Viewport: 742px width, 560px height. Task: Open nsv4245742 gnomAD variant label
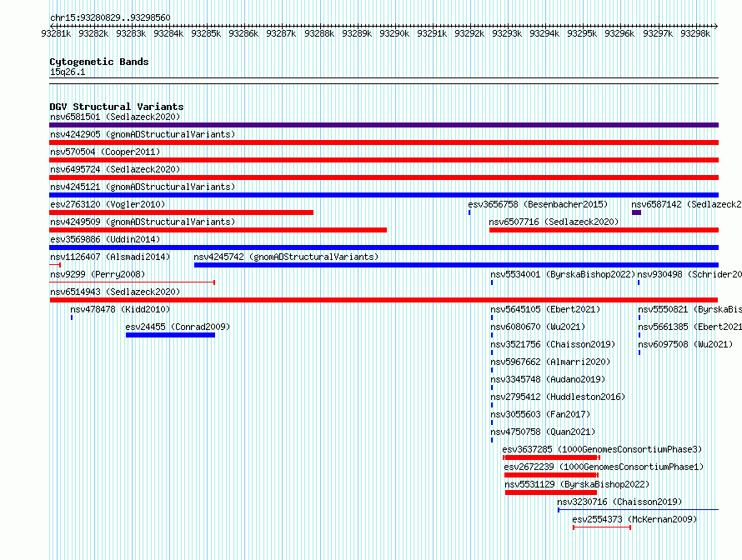coord(286,257)
